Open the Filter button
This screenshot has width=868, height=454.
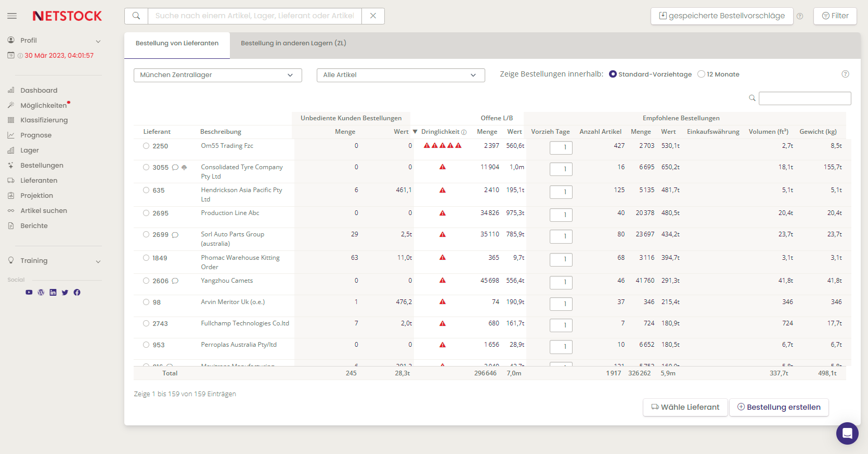835,16
